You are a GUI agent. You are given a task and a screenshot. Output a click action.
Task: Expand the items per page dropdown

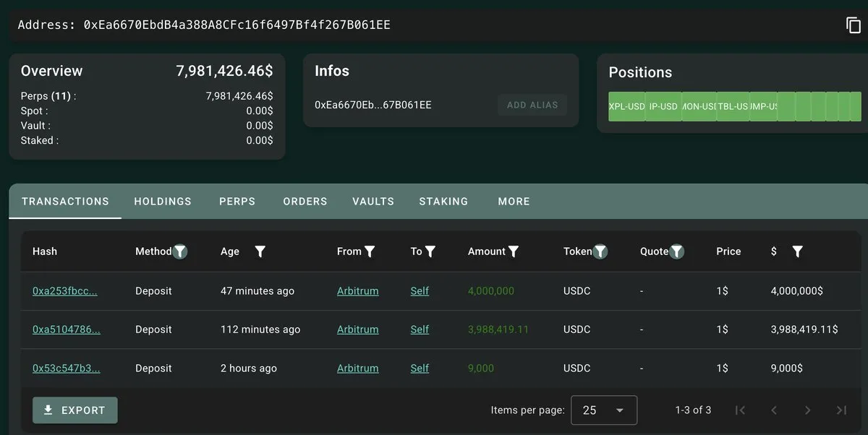[604, 410]
